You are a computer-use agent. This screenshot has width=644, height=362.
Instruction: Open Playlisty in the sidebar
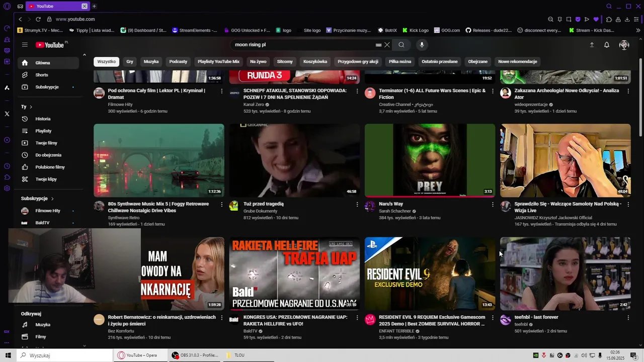click(x=49, y=131)
